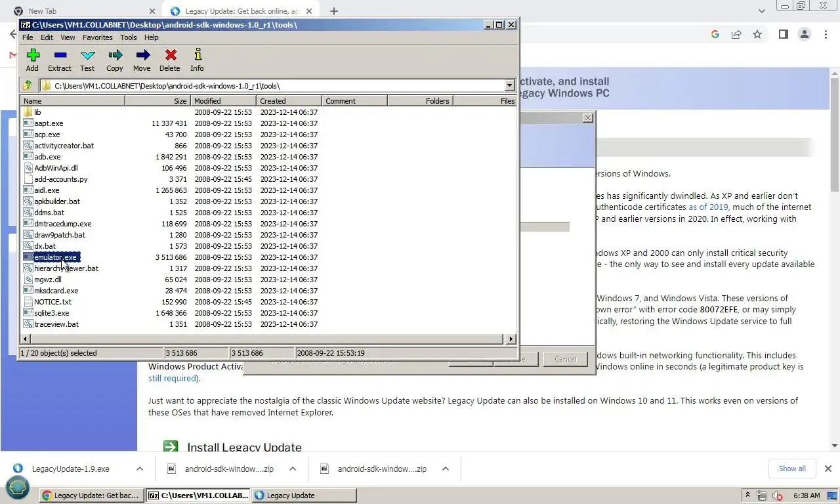Viewport: 840px width, 504px height.
Task: Open options for LegacyUpdate-1.9.exe download
Action: click(x=140, y=469)
